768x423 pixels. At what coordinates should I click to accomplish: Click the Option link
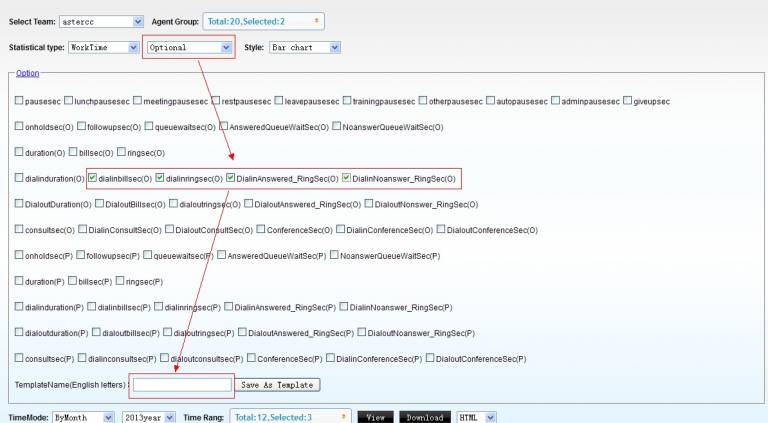[x=27, y=73]
